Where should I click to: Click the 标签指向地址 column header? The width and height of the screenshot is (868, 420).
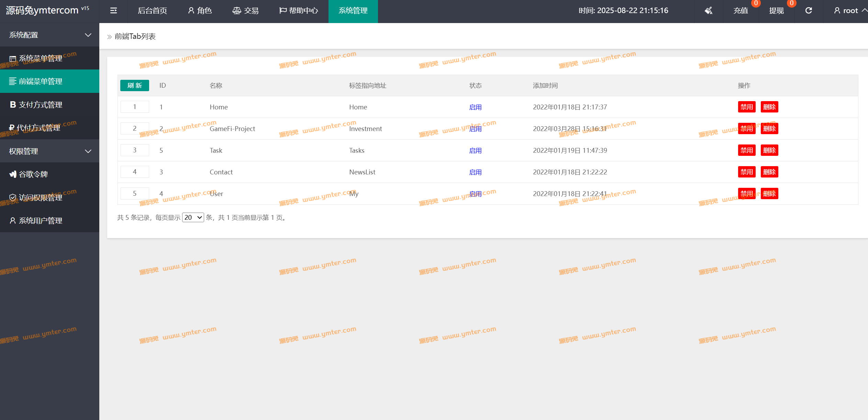click(368, 86)
